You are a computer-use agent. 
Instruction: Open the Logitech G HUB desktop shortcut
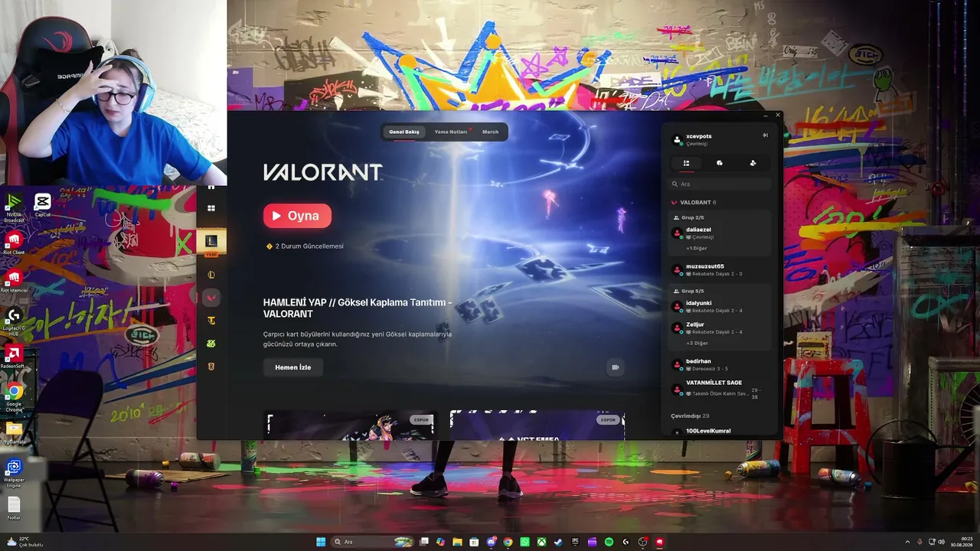(14, 321)
